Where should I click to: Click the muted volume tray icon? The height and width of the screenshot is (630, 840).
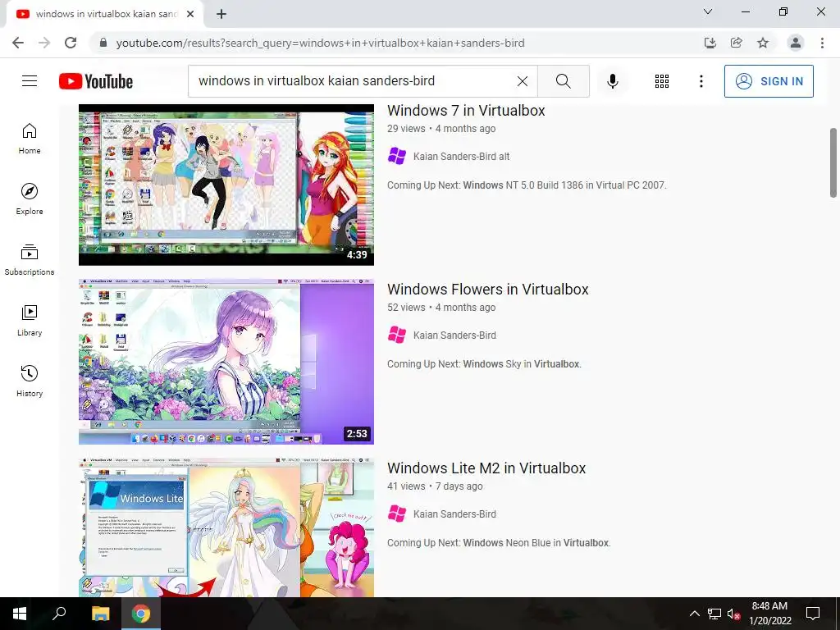click(x=733, y=614)
